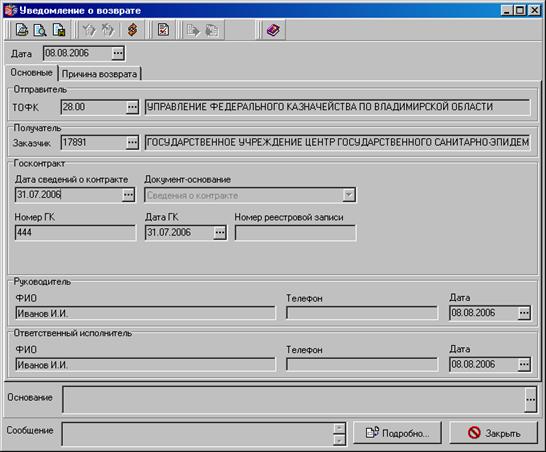Click the document check mark toolbar icon
This screenshot has width=546, height=452.
click(x=163, y=30)
